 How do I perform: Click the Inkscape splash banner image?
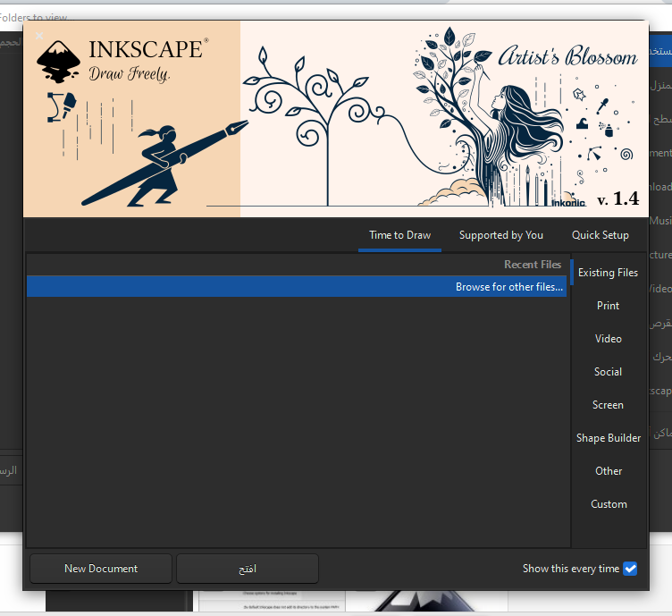point(336,119)
